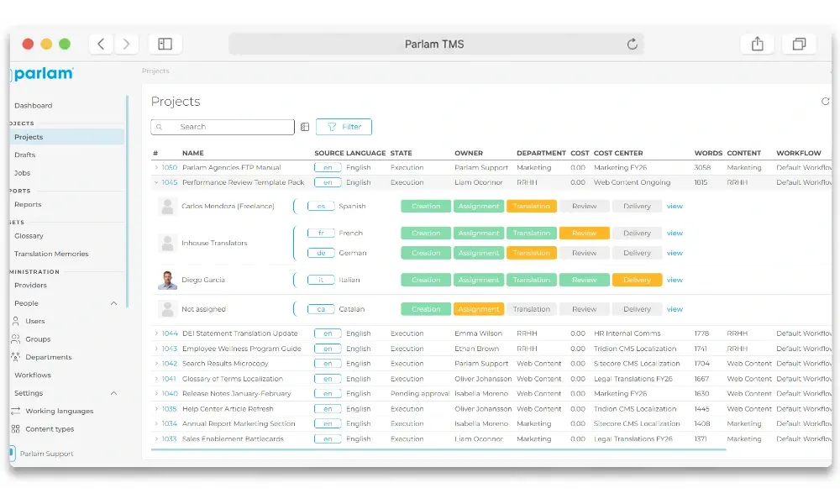The width and height of the screenshot is (840, 504).
Task: Click the search magnifier icon
Action: tap(159, 127)
